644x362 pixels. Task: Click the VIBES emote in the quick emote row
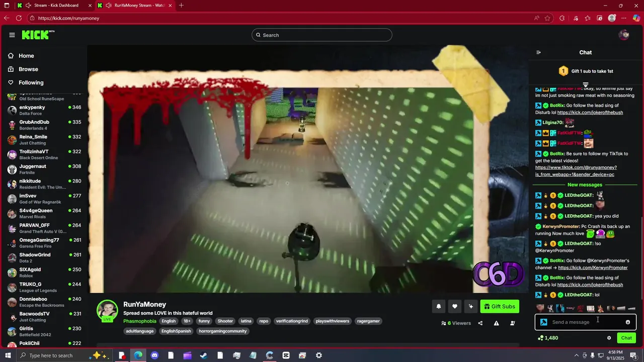click(590, 308)
